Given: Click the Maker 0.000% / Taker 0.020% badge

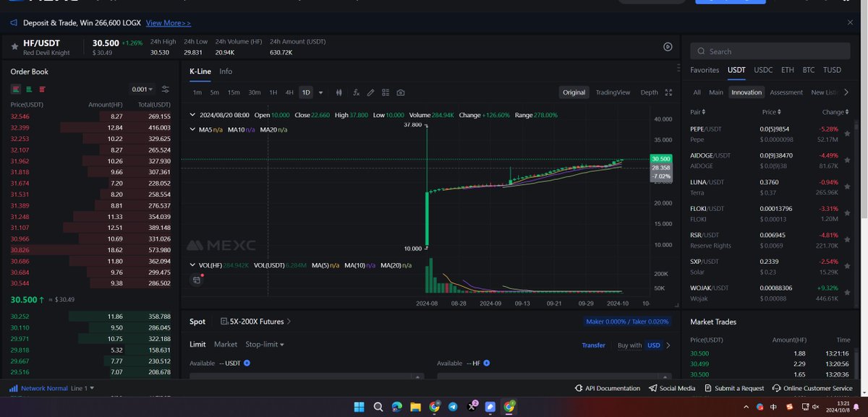Looking at the screenshot, I should [x=626, y=322].
